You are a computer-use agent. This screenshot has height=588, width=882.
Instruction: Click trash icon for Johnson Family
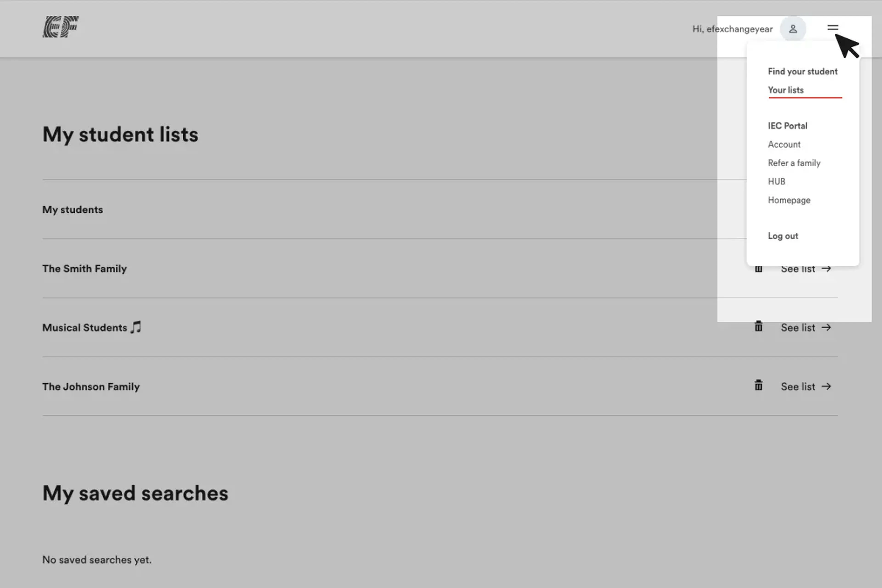(758, 385)
